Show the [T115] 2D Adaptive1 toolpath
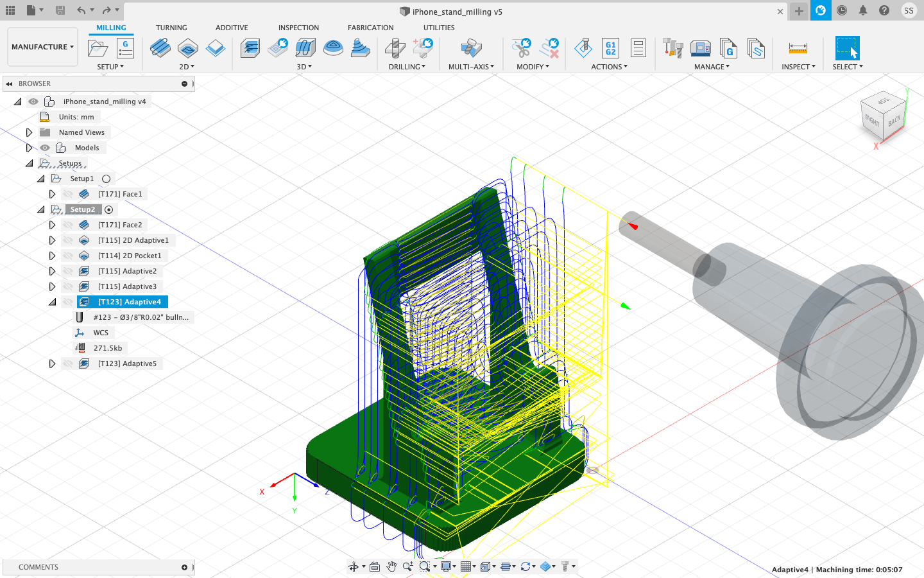This screenshot has height=578, width=924. 68,240
